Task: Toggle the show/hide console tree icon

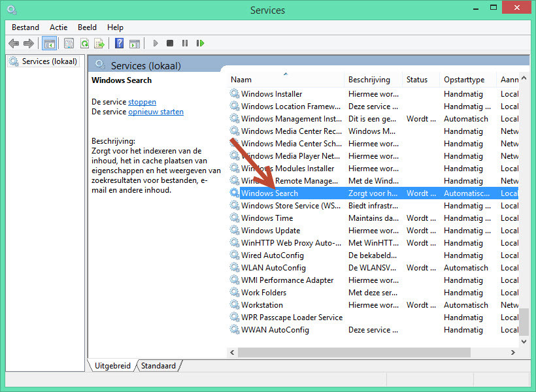Action: [49, 43]
